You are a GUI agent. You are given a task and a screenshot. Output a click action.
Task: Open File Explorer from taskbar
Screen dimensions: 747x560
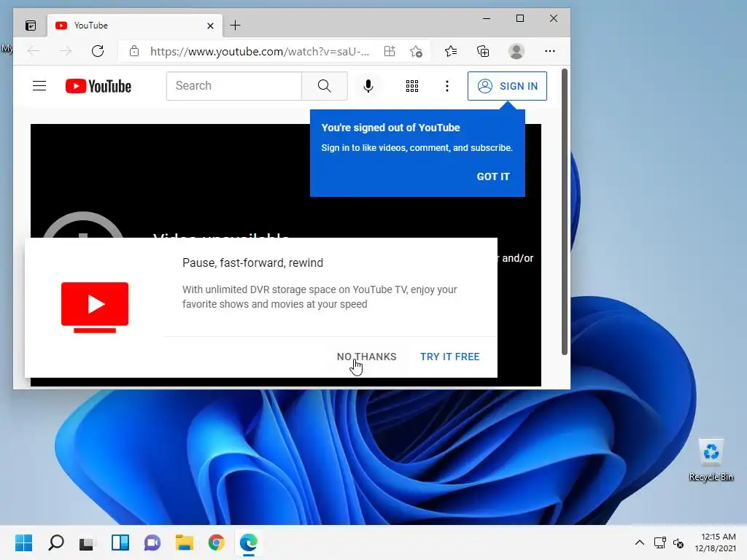(x=184, y=542)
